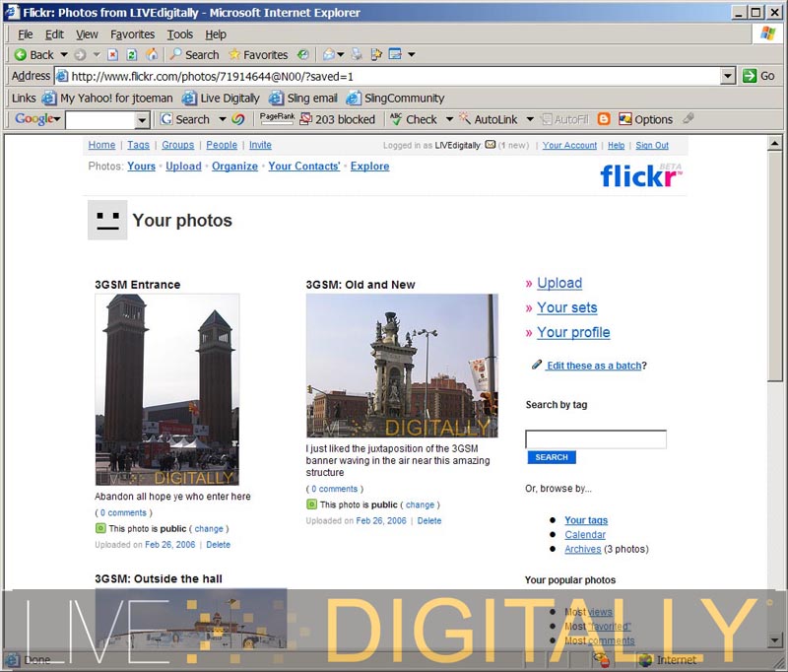
Task: Click the Google PageRank indicator
Action: point(277,118)
